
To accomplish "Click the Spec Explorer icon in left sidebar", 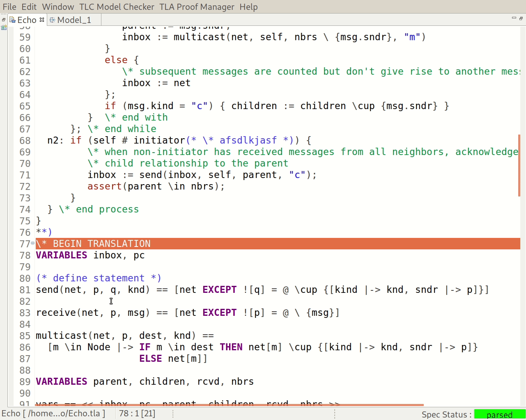I will click(4, 27).
